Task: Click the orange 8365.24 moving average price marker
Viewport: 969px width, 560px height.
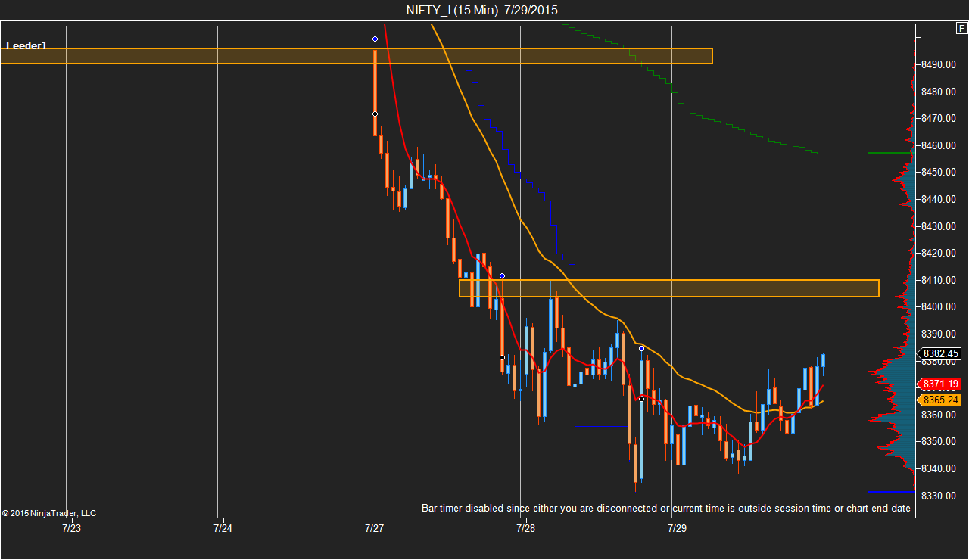Action: (x=939, y=400)
